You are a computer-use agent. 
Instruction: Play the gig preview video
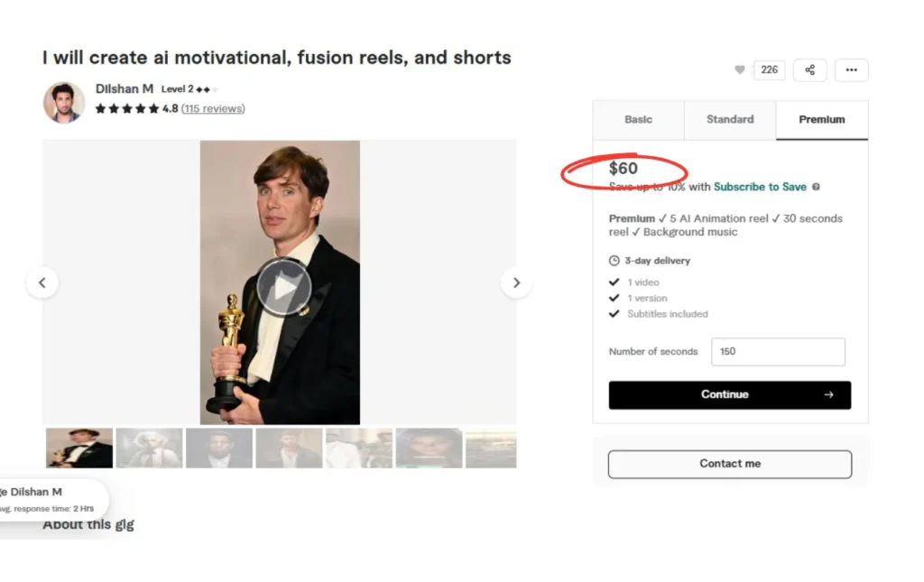pyautogui.click(x=283, y=287)
